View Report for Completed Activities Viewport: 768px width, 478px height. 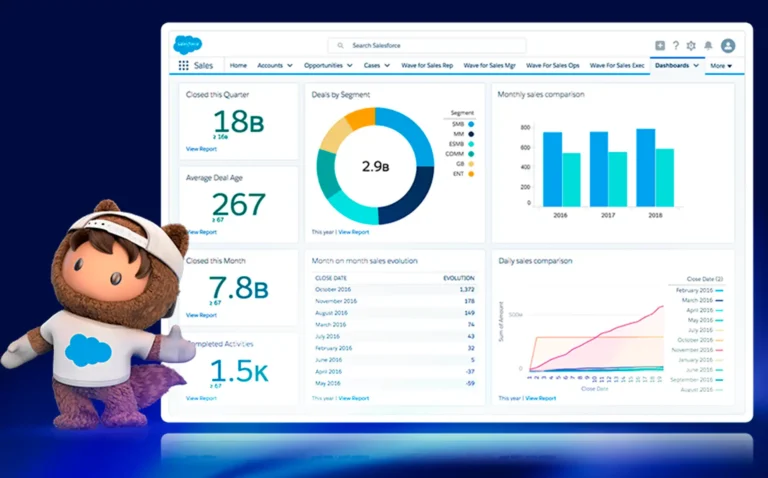201,399
